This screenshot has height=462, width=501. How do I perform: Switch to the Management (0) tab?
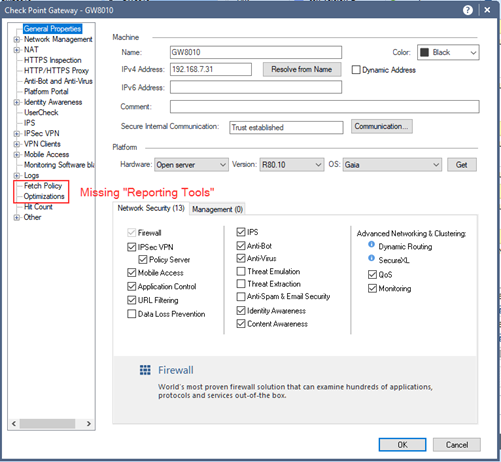tap(217, 209)
